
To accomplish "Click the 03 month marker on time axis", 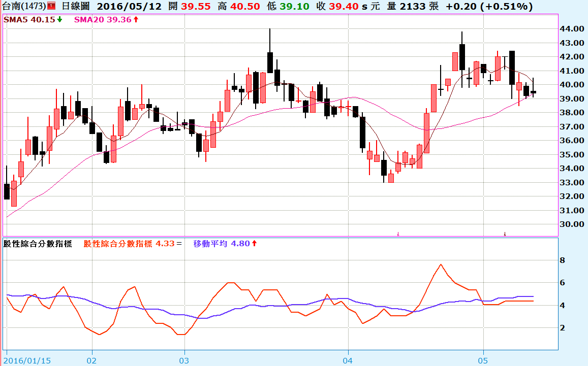I will pos(184,359).
